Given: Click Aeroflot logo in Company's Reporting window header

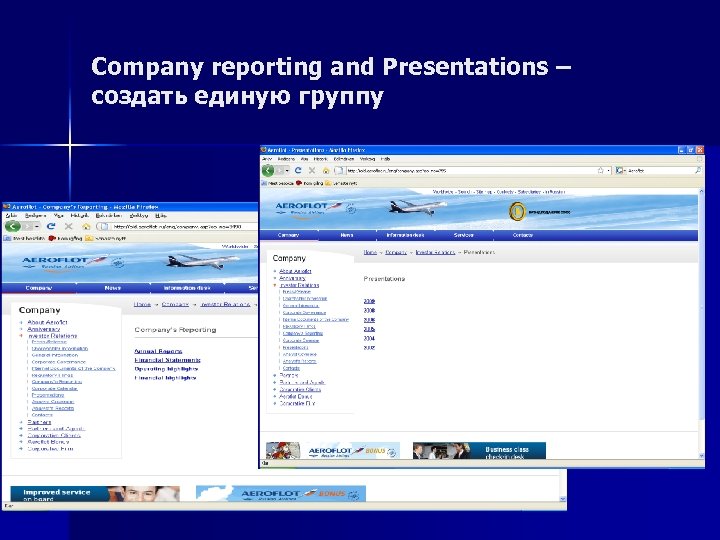Looking at the screenshot, I should pos(64,263).
